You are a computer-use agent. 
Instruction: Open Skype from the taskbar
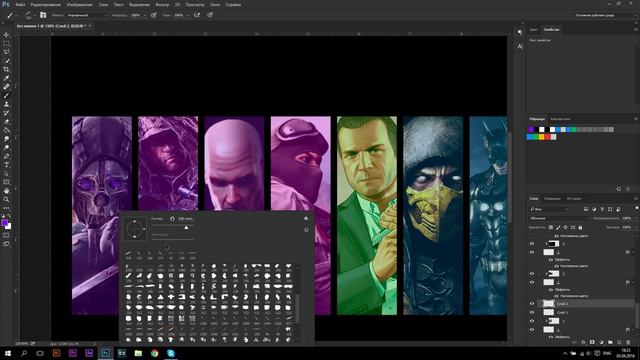pyautogui.click(x=171, y=353)
